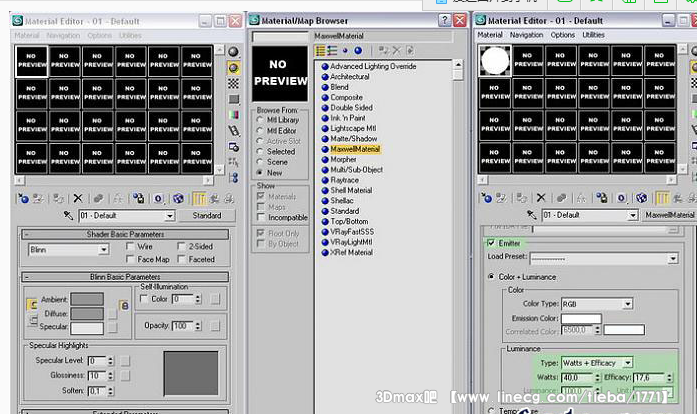
Task: Enable Faceted checkbox
Action: [181, 259]
